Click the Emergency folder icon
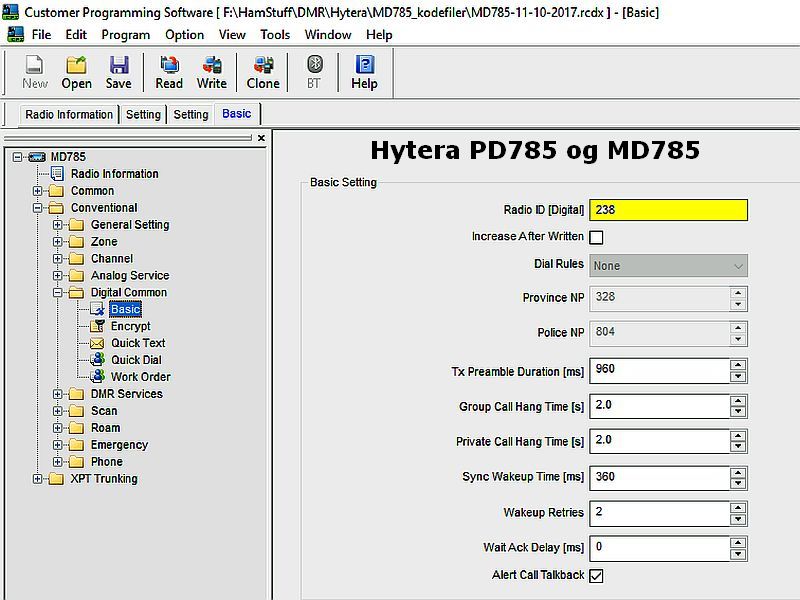Image resolution: width=800 pixels, height=600 pixels. point(77,445)
